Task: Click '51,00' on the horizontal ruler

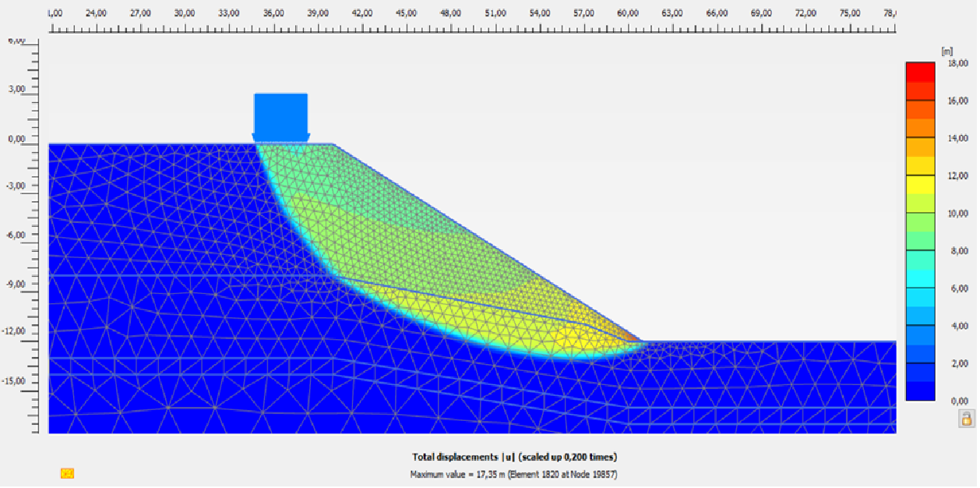Action: point(495,13)
